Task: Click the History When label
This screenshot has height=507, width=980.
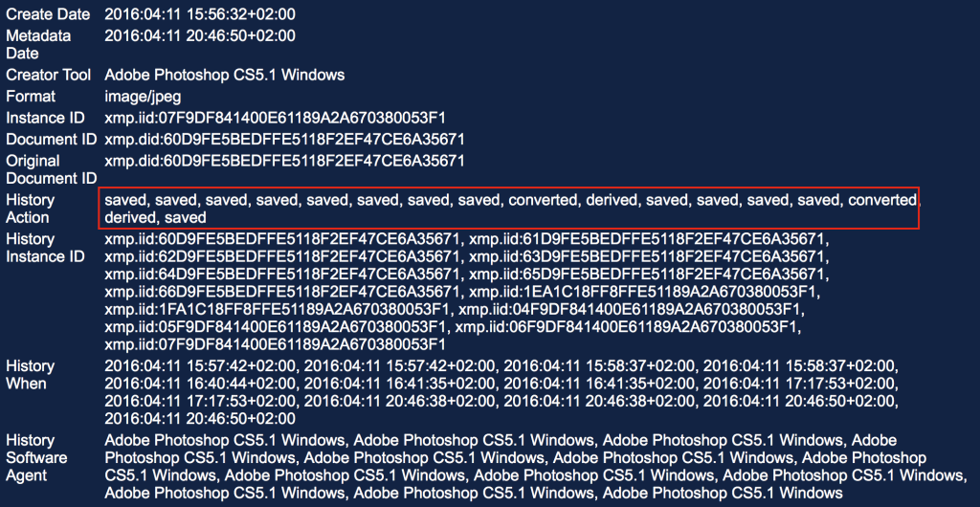Action: click(30, 374)
